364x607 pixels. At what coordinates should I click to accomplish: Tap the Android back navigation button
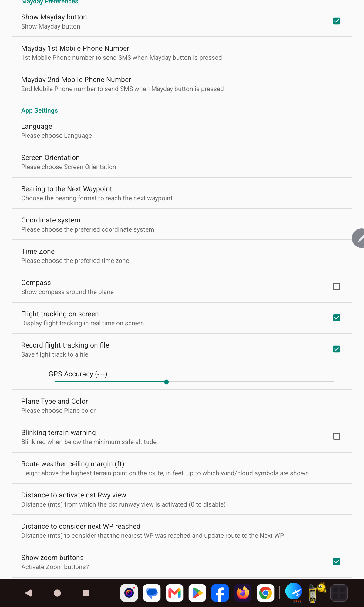29,593
